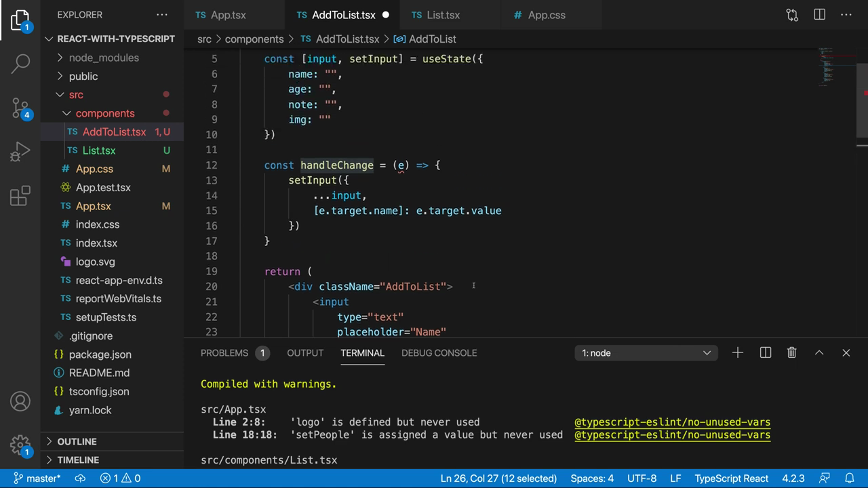Open errors and warnings count in status bar
This screenshot has height=488, width=868.
pos(121,479)
